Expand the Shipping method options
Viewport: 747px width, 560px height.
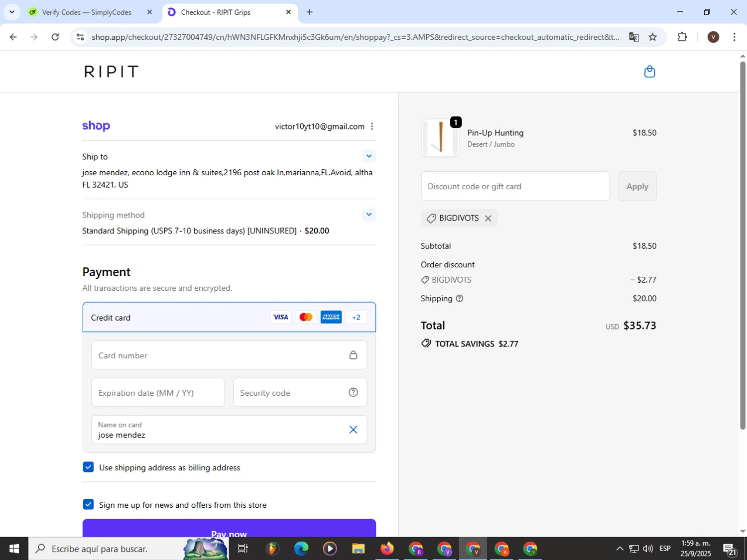tap(369, 215)
